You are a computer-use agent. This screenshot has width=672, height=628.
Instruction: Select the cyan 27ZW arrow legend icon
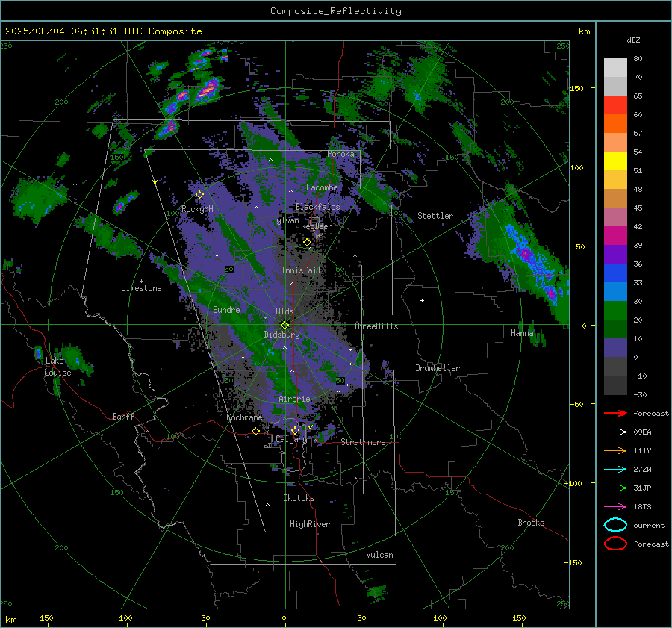point(615,470)
